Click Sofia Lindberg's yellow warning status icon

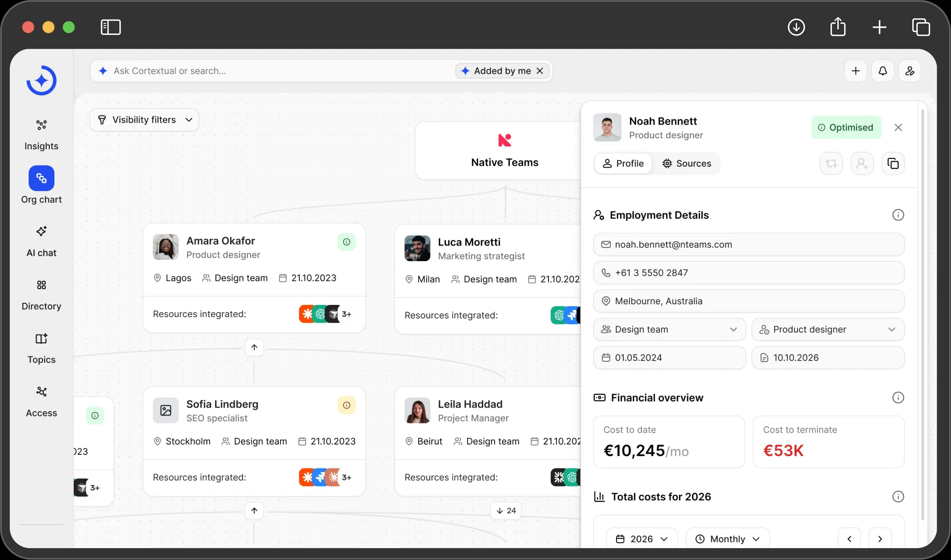pyautogui.click(x=346, y=405)
